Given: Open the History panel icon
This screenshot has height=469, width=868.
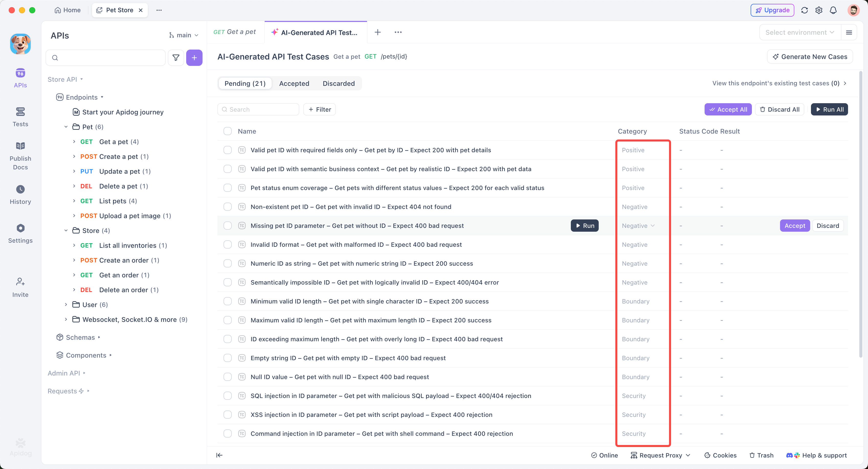Looking at the screenshot, I should pyautogui.click(x=20, y=189).
